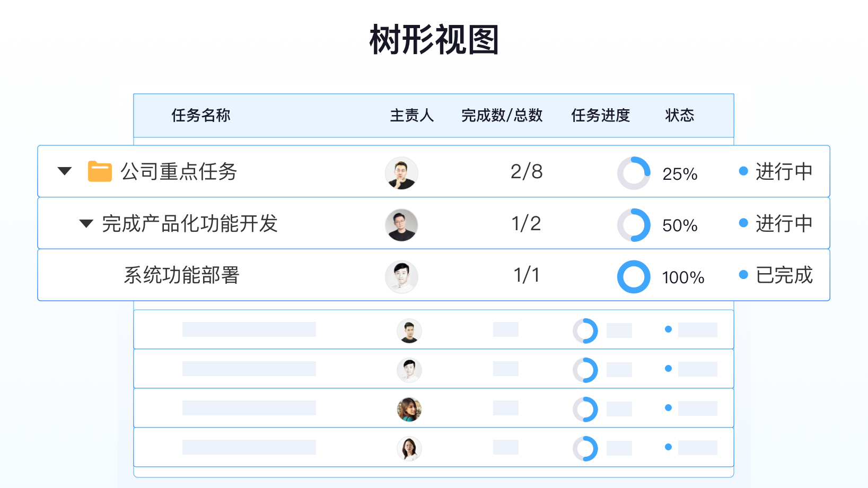
Task: Click the yellow folder icon beside 公司重点任务
Action: tap(100, 171)
